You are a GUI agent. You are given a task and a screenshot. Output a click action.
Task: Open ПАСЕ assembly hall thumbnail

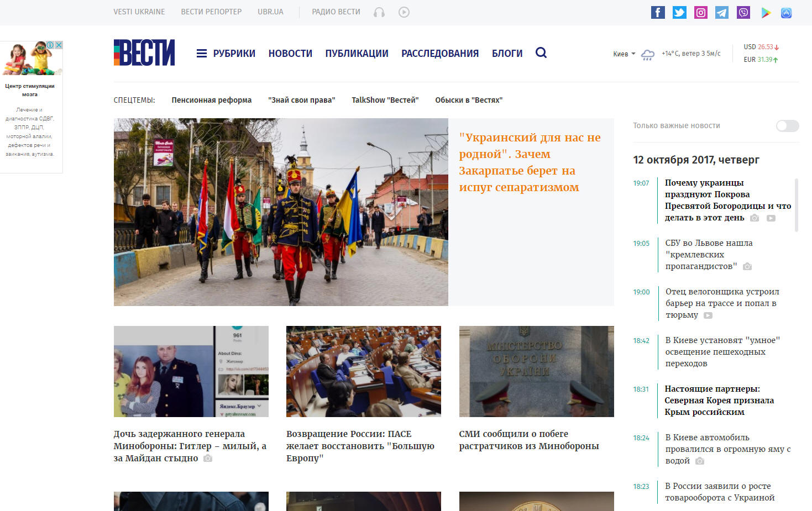pyautogui.click(x=364, y=371)
